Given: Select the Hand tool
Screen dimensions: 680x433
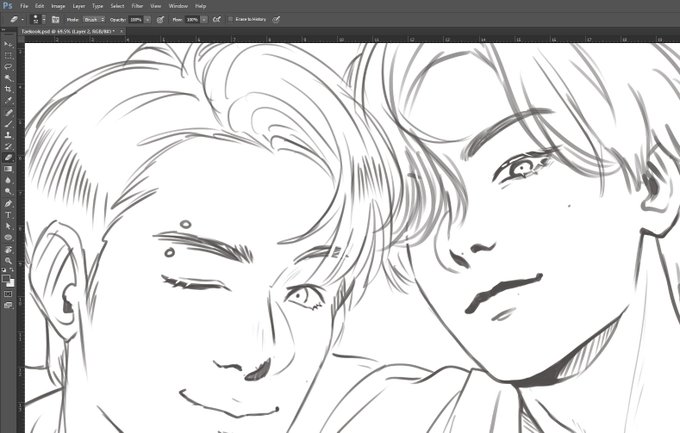Looking at the screenshot, I should 8,249.
